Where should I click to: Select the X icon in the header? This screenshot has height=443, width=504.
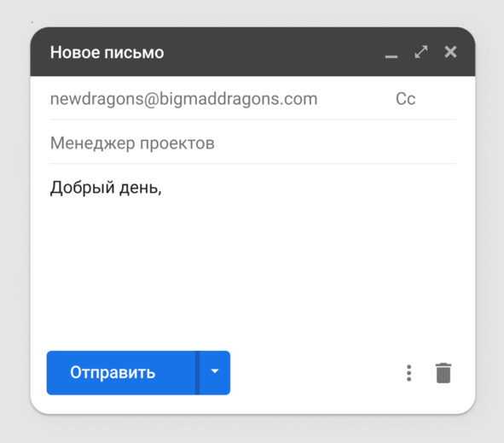tap(450, 52)
